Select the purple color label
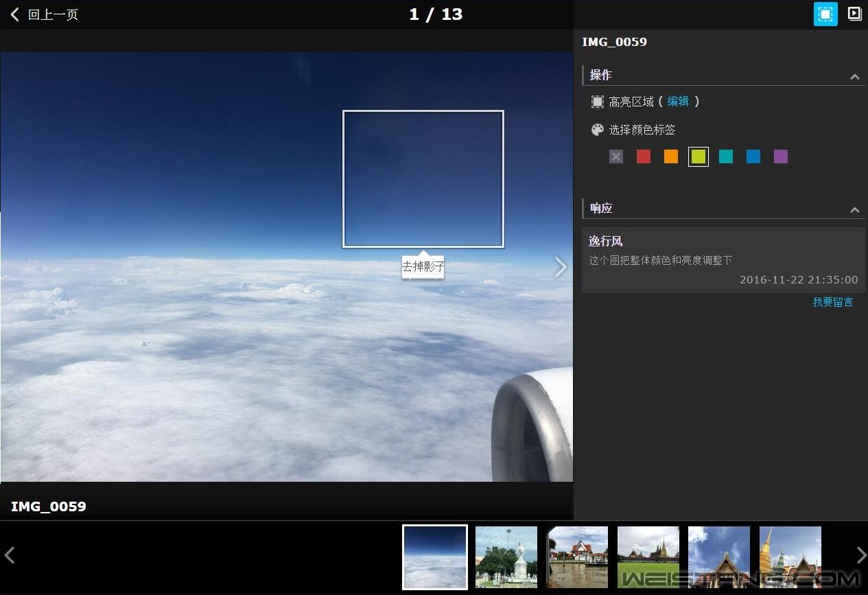The image size is (868, 595). 781,156
